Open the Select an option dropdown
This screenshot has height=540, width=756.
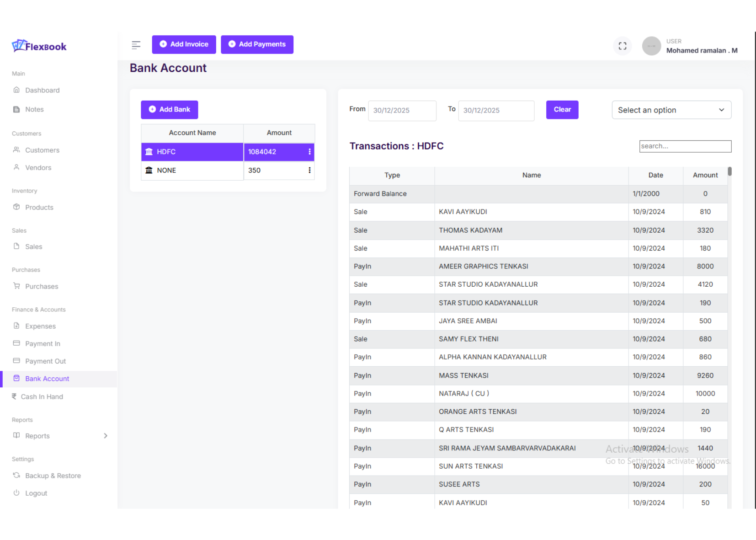[x=671, y=110]
